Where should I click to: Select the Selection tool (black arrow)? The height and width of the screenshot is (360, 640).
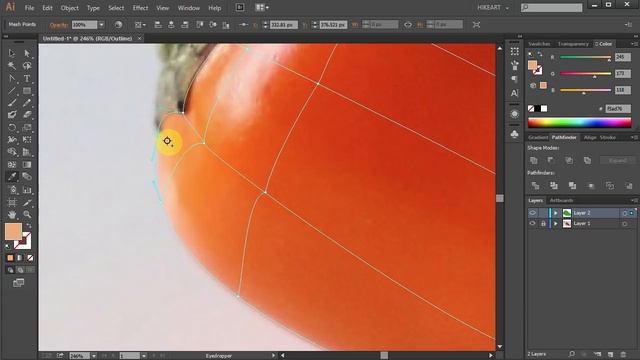[12, 53]
